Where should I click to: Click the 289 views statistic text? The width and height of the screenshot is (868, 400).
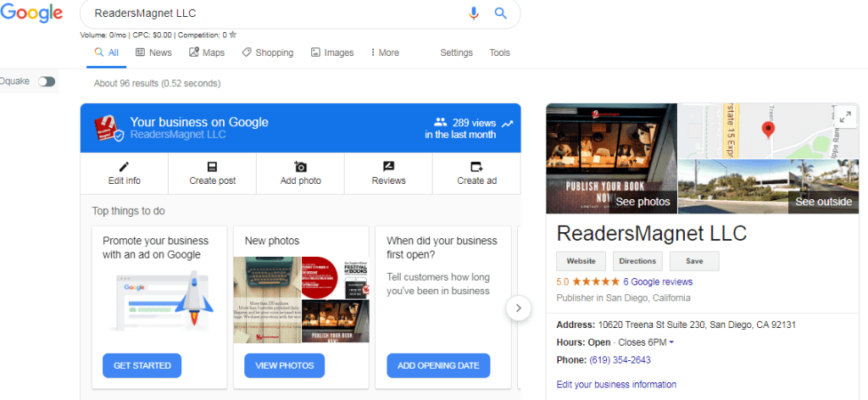pyautogui.click(x=474, y=123)
